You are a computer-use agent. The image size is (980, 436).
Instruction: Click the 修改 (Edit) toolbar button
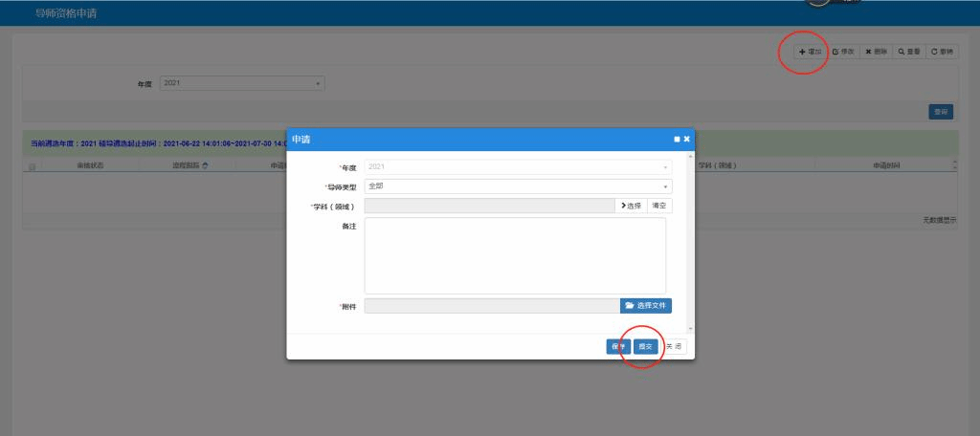point(843,52)
